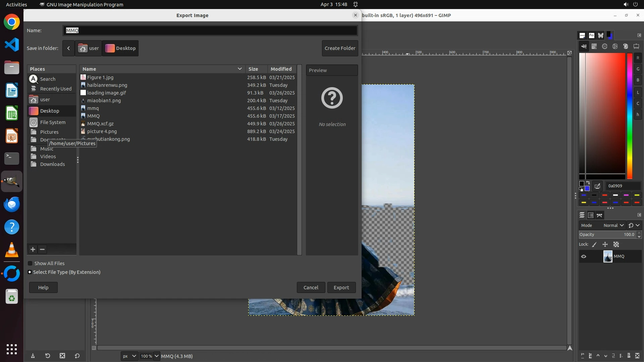
Task: Click the Create Folder button
Action: coord(340,48)
